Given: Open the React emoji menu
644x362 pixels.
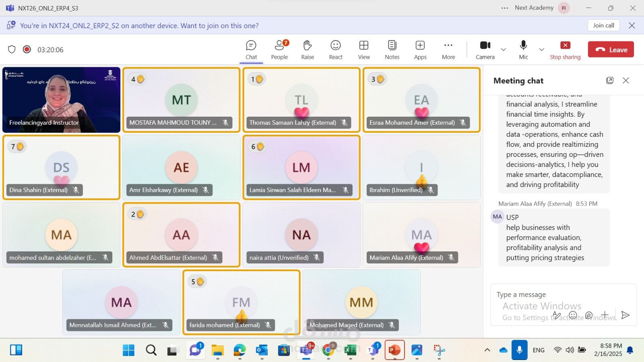Looking at the screenshot, I should click(x=336, y=50).
